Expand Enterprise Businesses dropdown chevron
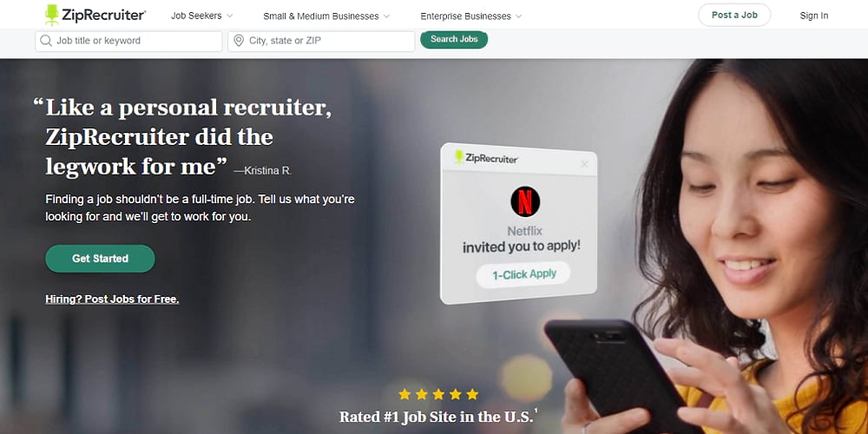 518,16
